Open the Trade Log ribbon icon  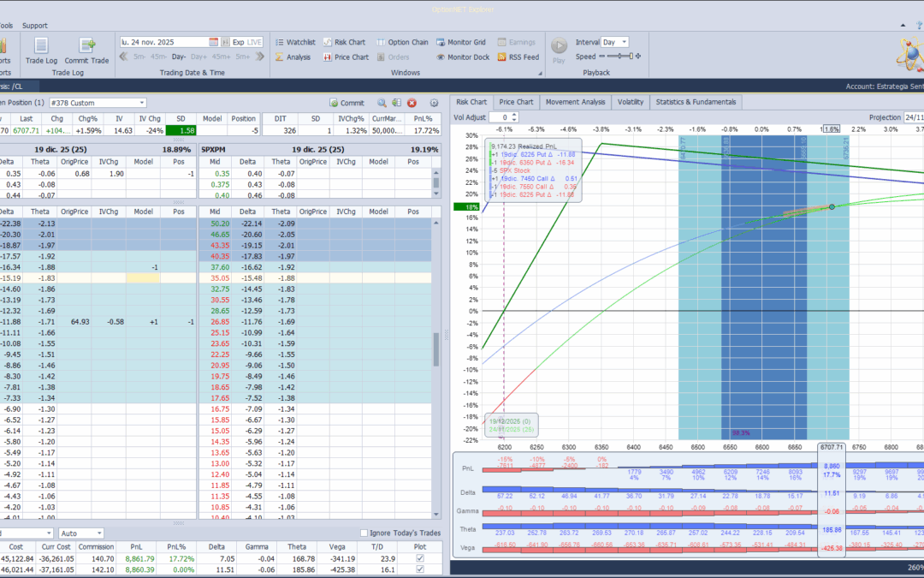coord(41,51)
